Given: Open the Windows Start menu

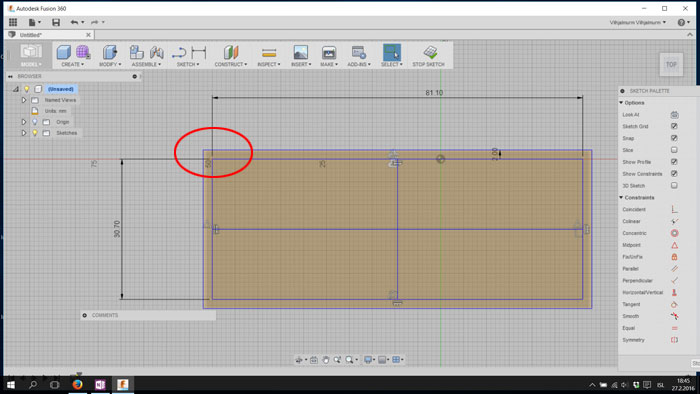Looking at the screenshot, I should (11, 384).
